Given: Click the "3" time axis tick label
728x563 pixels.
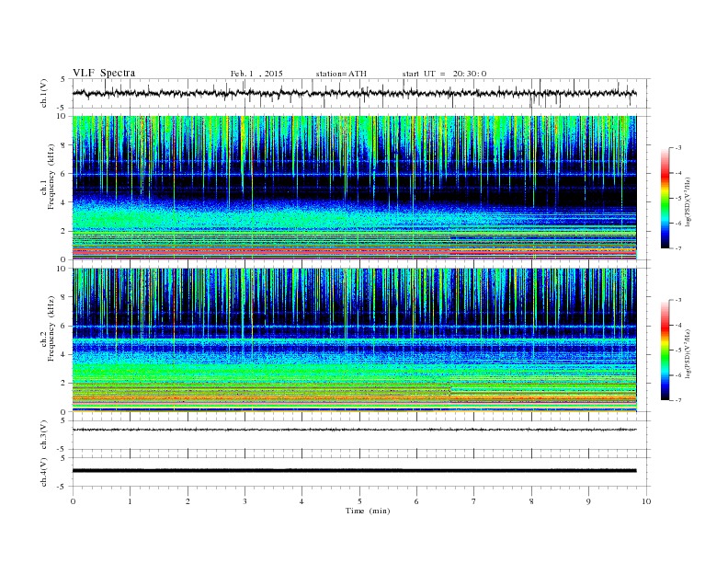Looking at the screenshot, I should (245, 501).
